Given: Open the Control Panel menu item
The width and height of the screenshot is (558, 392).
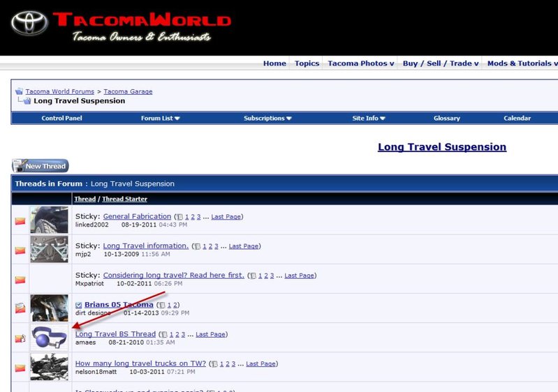Looking at the screenshot, I should tap(61, 119).
